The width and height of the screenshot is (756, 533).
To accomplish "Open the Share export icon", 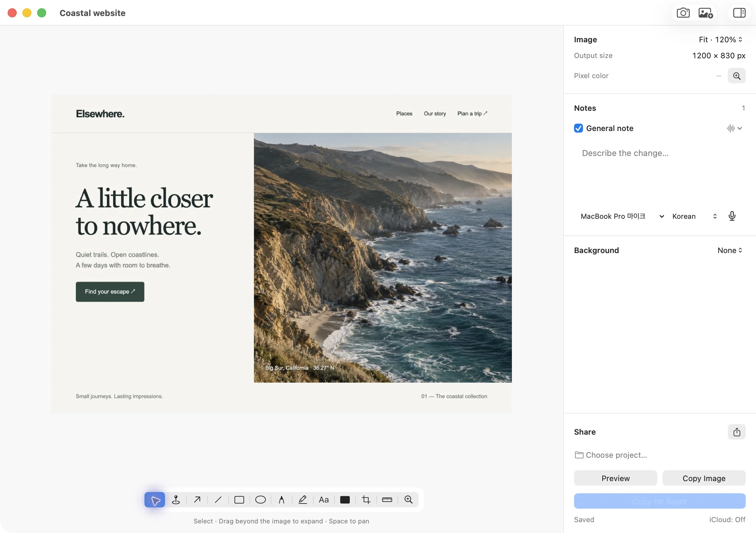I will pos(736,432).
